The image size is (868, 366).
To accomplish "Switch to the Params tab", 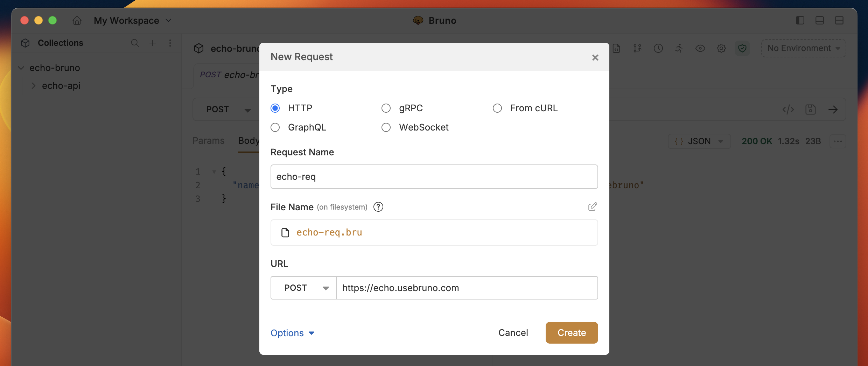I will pyautogui.click(x=208, y=141).
